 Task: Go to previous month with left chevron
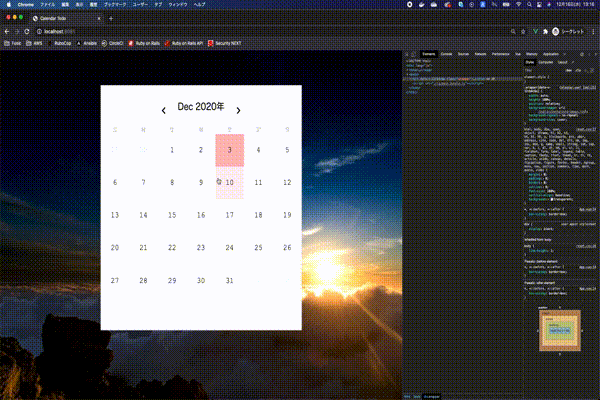pos(164,111)
